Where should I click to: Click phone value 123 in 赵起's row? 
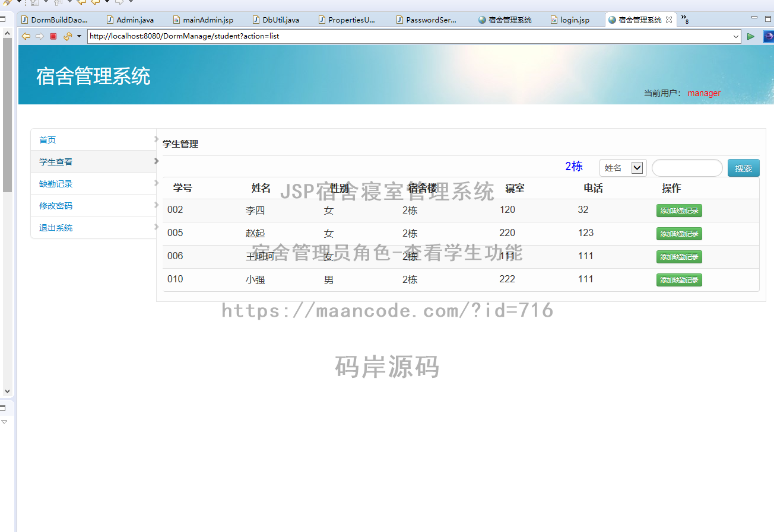click(586, 233)
